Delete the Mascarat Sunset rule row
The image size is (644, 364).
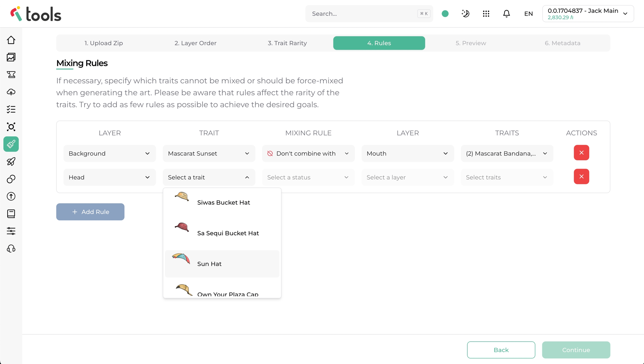click(581, 153)
